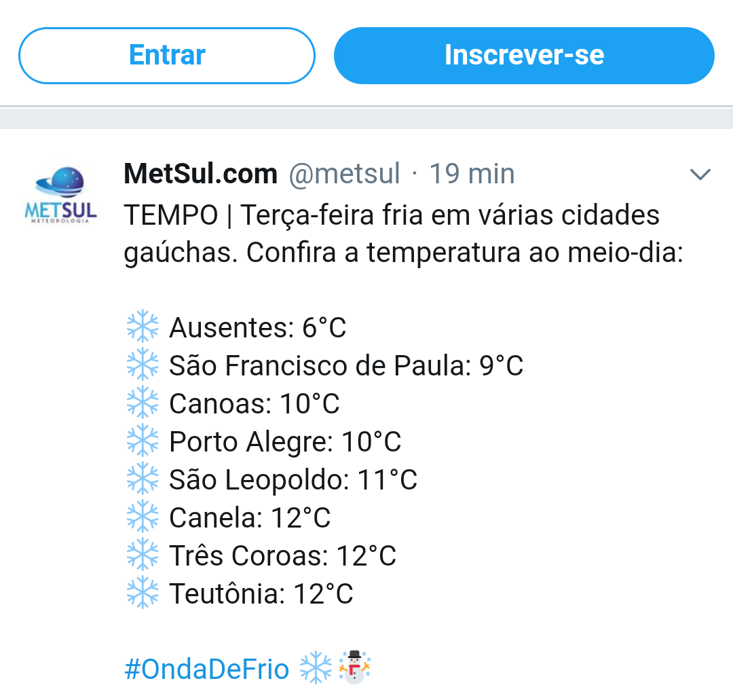Click the 19 min timestamp
Image resolution: width=733 pixels, height=700 pixels.
[472, 174]
